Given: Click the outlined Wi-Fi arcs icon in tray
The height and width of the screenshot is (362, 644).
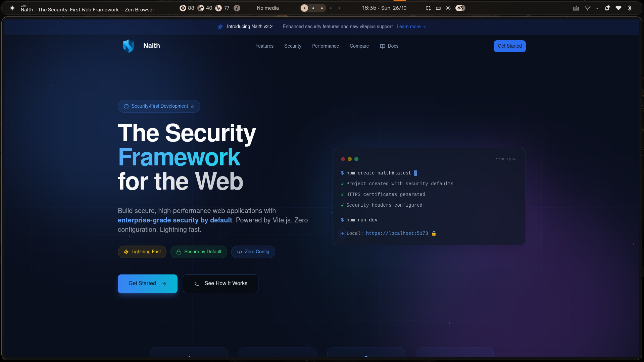Looking at the screenshot, I should point(588,8).
